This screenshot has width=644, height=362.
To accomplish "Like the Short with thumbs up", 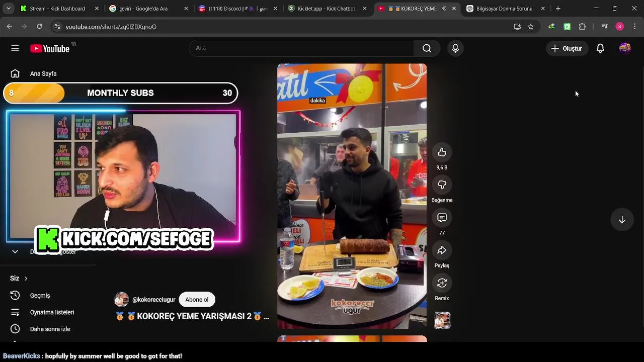I will tap(442, 152).
